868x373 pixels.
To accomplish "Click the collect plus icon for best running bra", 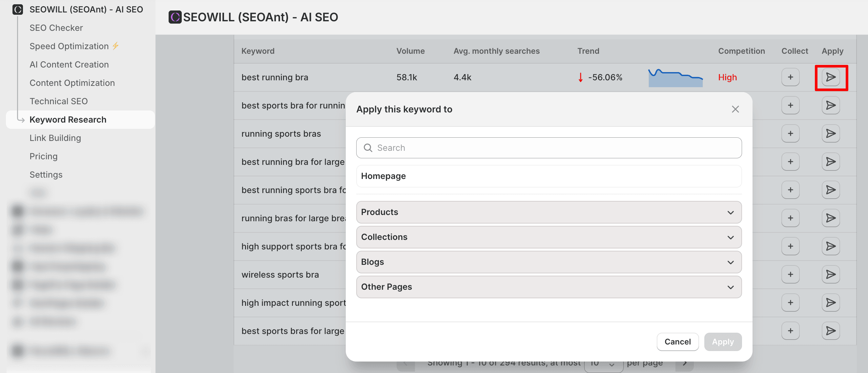I will click(x=790, y=77).
